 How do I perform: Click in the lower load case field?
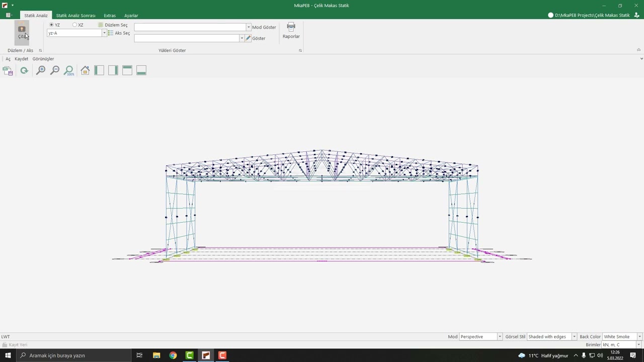coord(187,38)
